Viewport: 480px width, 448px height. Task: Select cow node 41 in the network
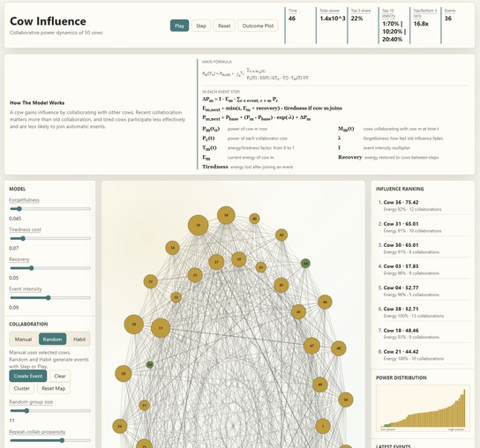pyautogui.click(x=261, y=267)
